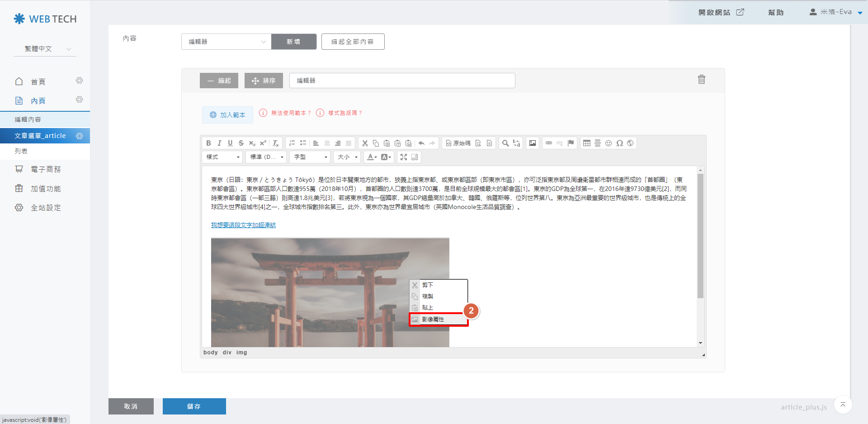This screenshot has width=868, height=424.
Task: Open the 字型 font dropdown
Action: [310, 157]
